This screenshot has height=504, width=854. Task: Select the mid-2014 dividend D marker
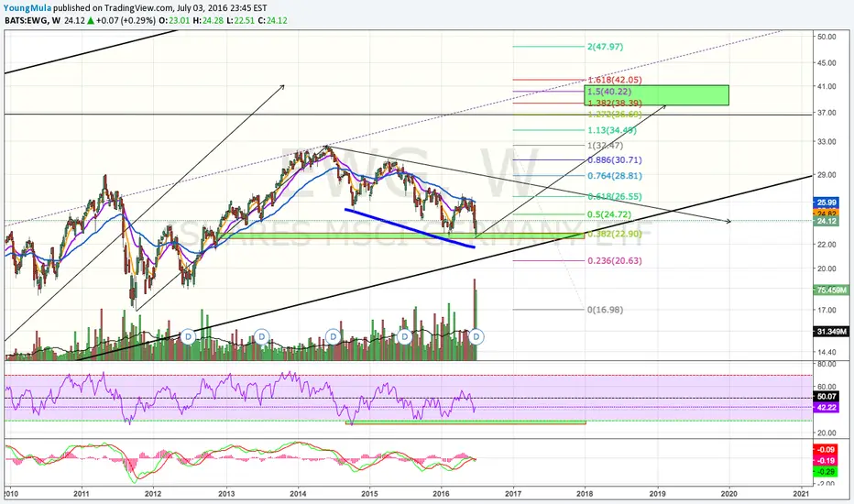click(x=333, y=336)
